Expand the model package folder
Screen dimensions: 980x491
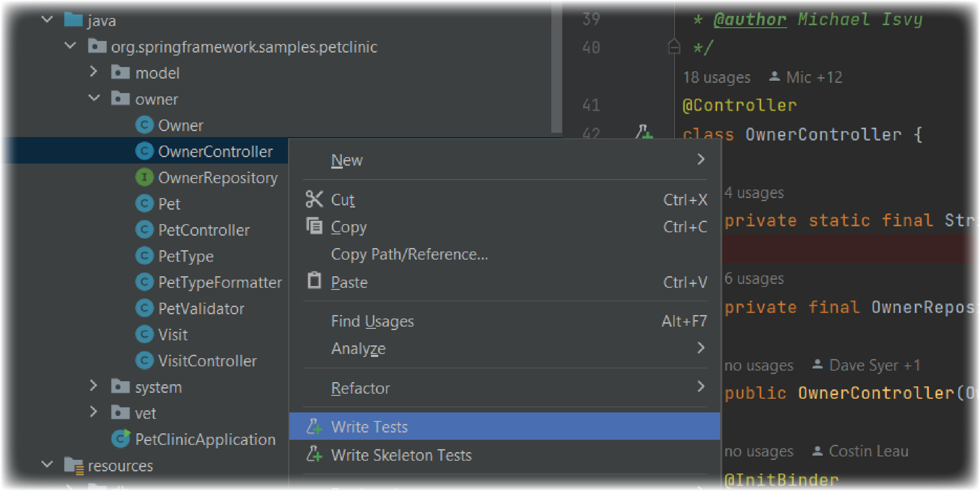click(x=94, y=72)
